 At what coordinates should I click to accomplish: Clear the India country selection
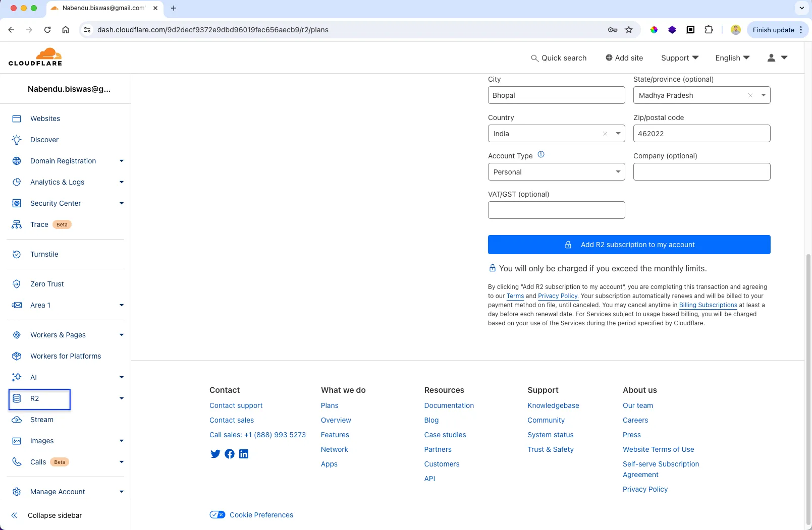coord(605,134)
